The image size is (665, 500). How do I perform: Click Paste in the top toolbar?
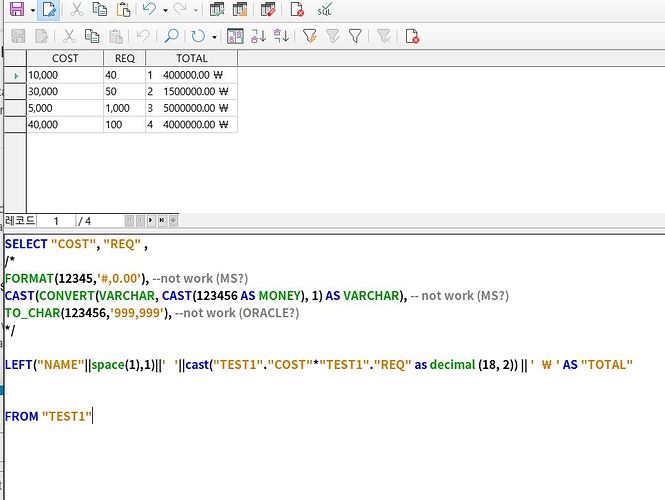coord(123,9)
